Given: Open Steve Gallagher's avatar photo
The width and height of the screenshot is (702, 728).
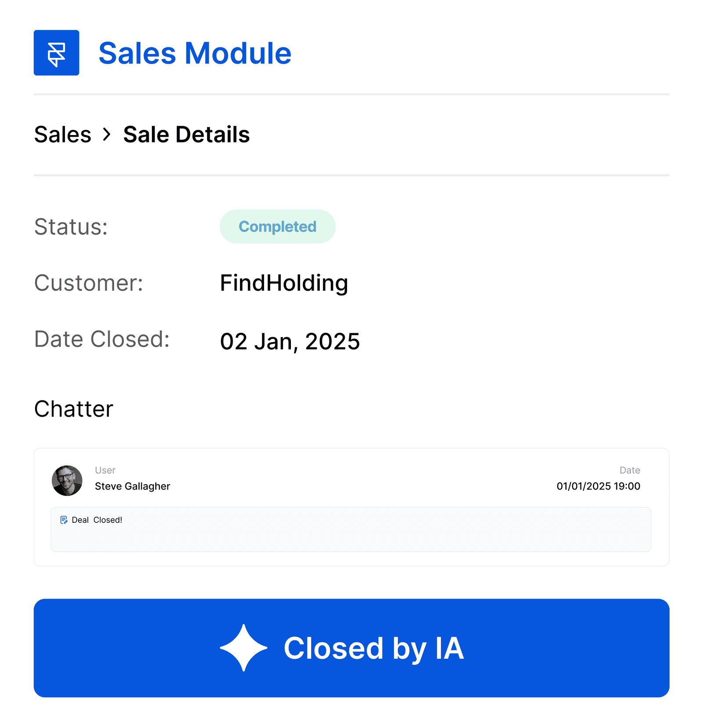Looking at the screenshot, I should tap(67, 481).
